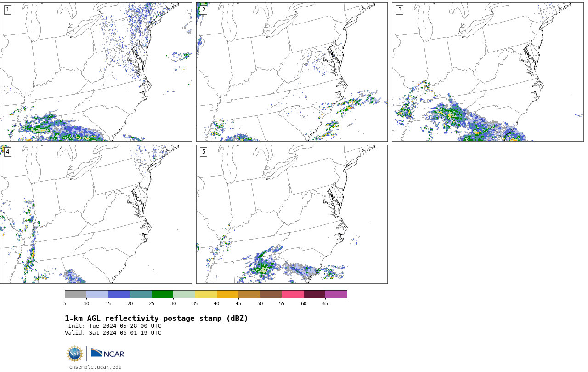The image size is (588, 372).
Task: Click the orange 40-45 dBZ swatch
Action: pos(227,294)
